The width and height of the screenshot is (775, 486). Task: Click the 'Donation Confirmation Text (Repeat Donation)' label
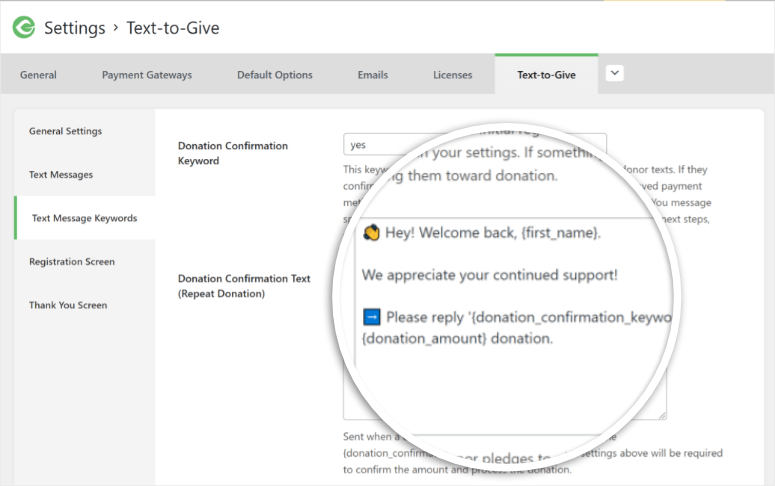[x=244, y=286]
